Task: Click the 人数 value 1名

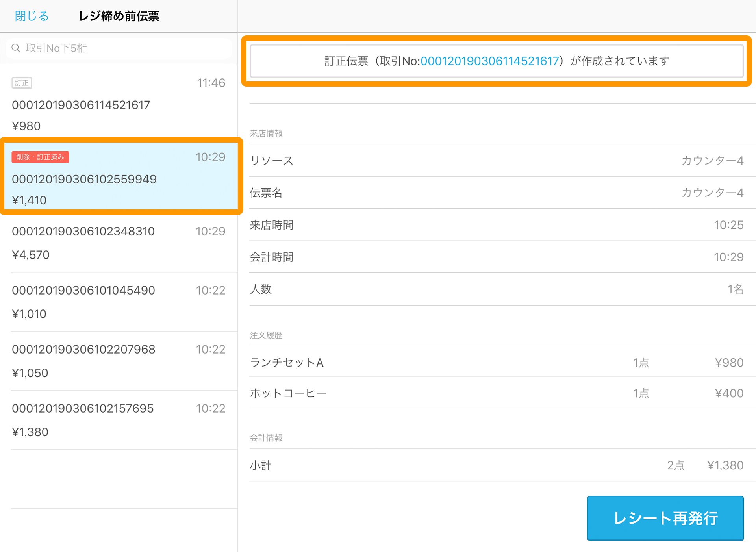Action: click(735, 289)
